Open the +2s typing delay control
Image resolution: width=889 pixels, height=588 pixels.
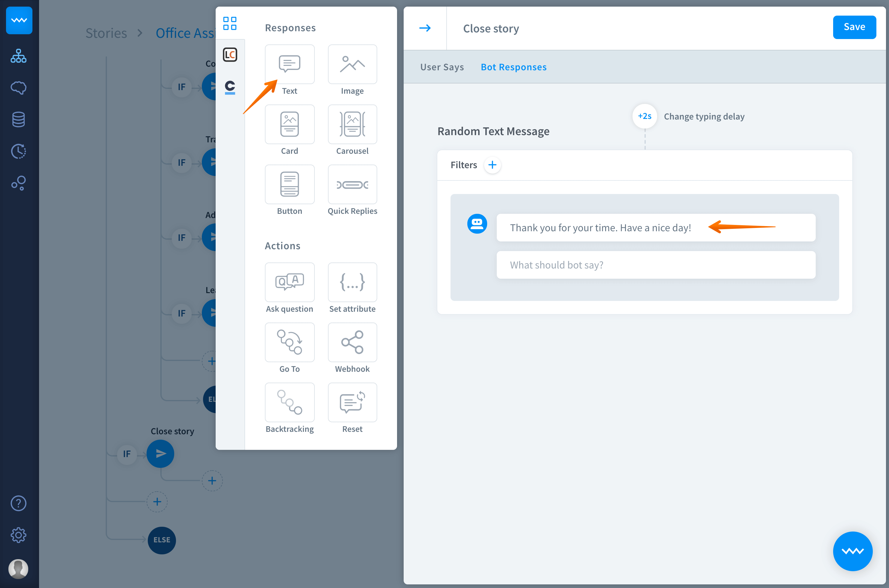644,116
